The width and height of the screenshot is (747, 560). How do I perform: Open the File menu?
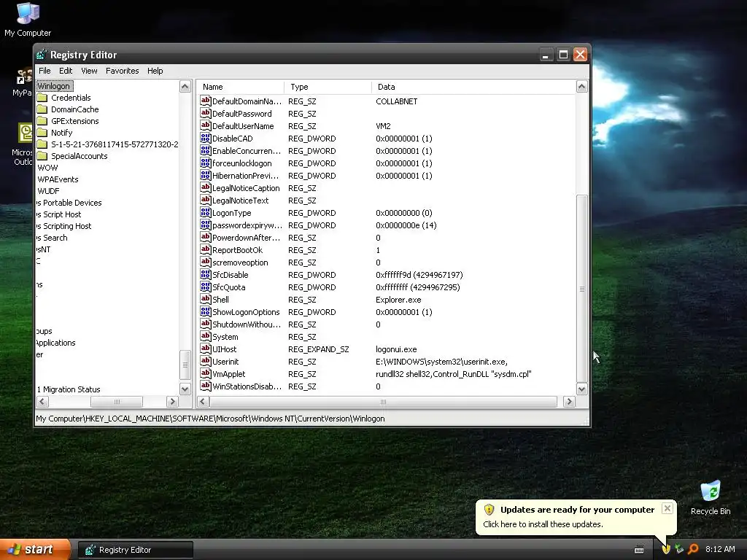tap(44, 71)
